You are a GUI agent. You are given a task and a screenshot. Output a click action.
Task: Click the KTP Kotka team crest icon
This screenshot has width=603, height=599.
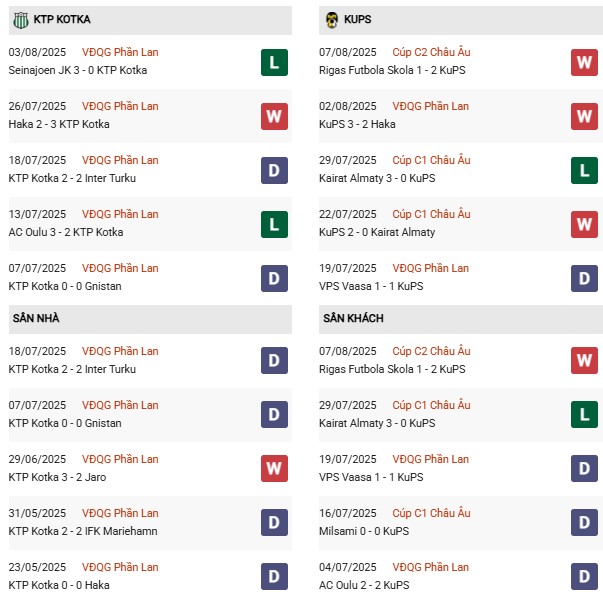pyautogui.click(x=21, y=20)
